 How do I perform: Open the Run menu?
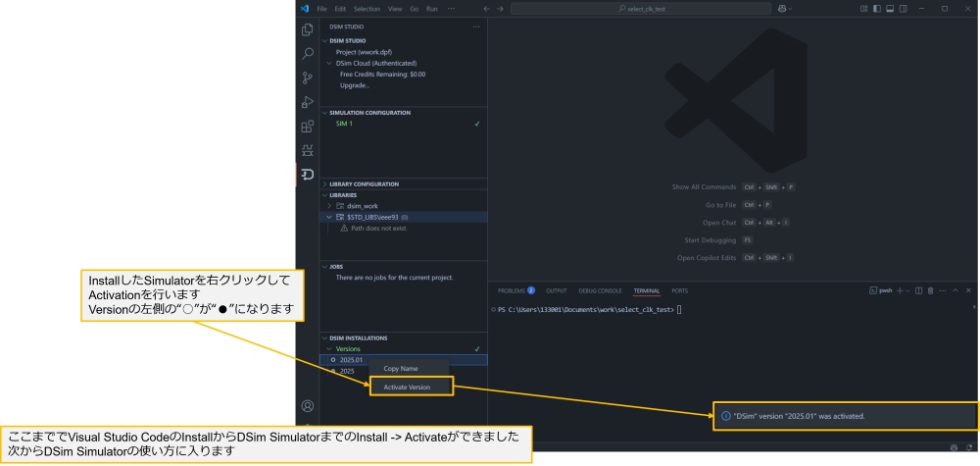432,9
